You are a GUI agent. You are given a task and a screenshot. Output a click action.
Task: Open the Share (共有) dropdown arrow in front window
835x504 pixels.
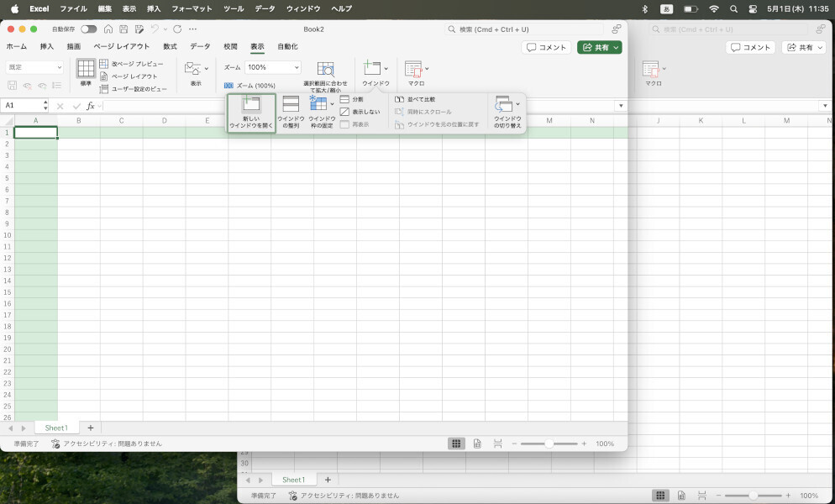616,47
